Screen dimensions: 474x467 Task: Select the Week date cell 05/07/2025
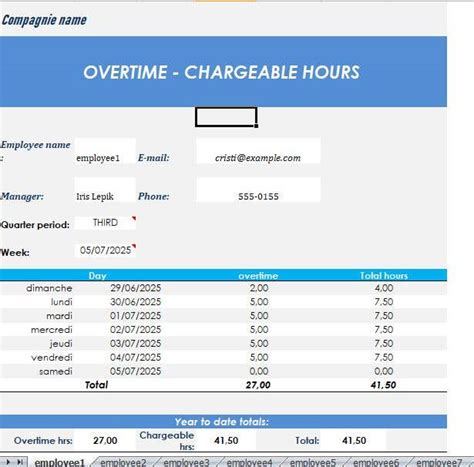tap(105, 250)
